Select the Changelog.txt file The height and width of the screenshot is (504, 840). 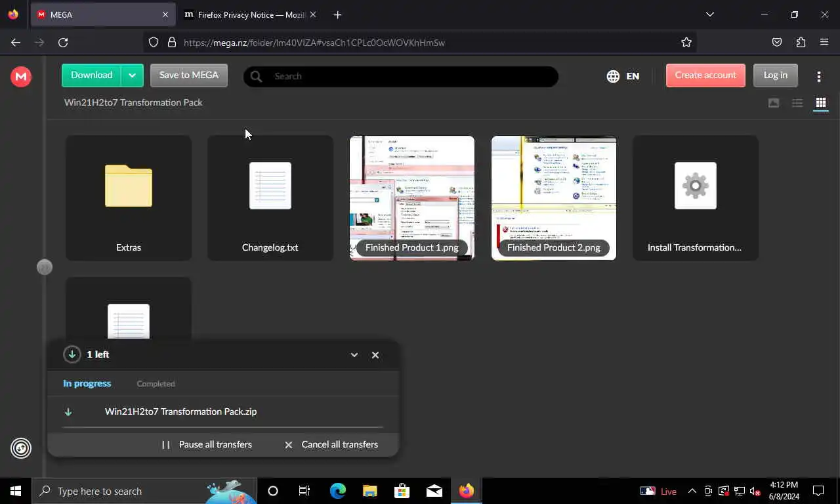pyautogui.click(x=270, y=198)
